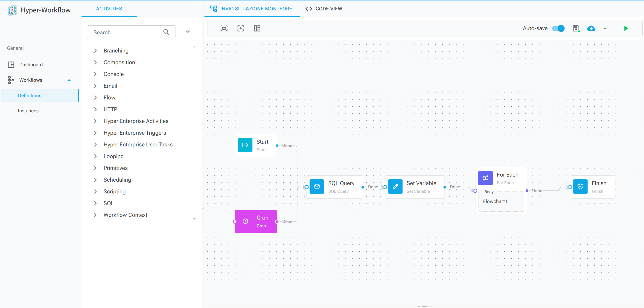Select the Finish node shield icon
The height and width of the screenshot is (308, 644).
pos(580,186)
